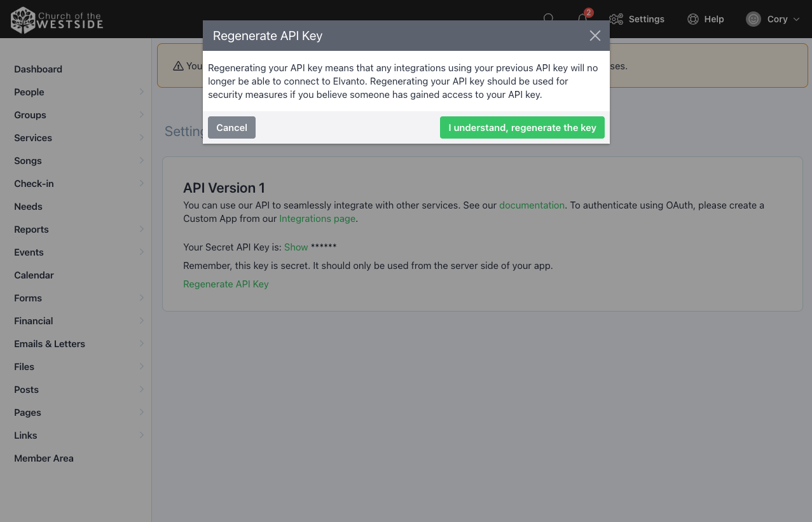This screenshot has width=812, height=522.
Task: Open Reports in the sidebar
Action: pos(31,230)
